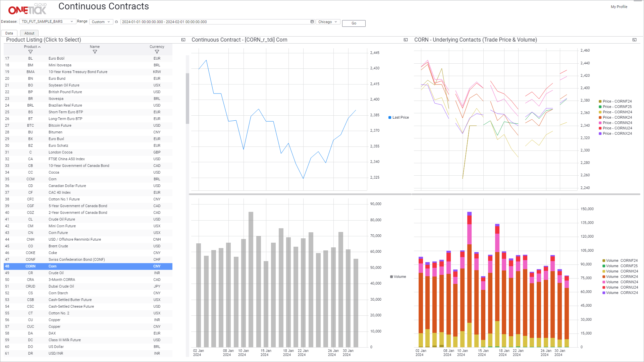Open the calendar date picker icon
644x362 pixels.
312,22
